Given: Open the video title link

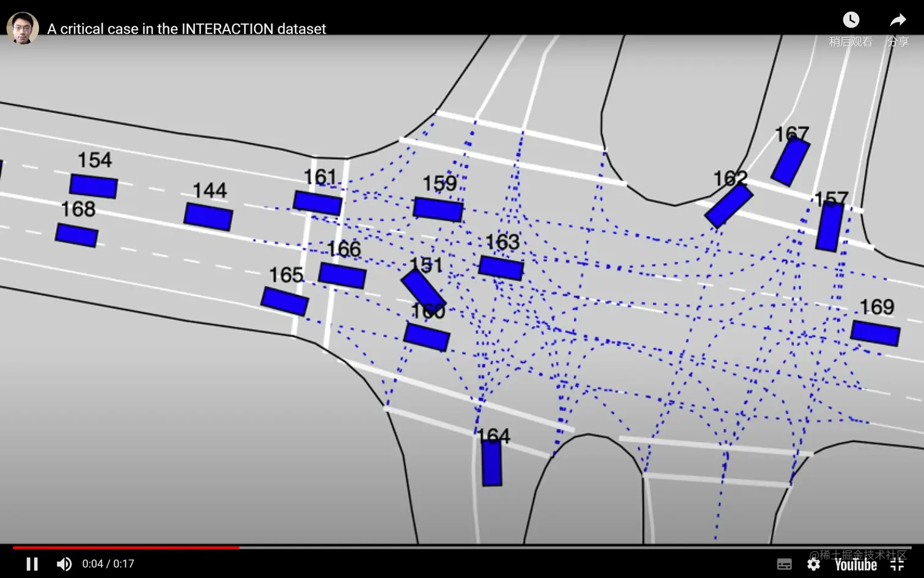Looking at the screenshot, I should [186, 29].
